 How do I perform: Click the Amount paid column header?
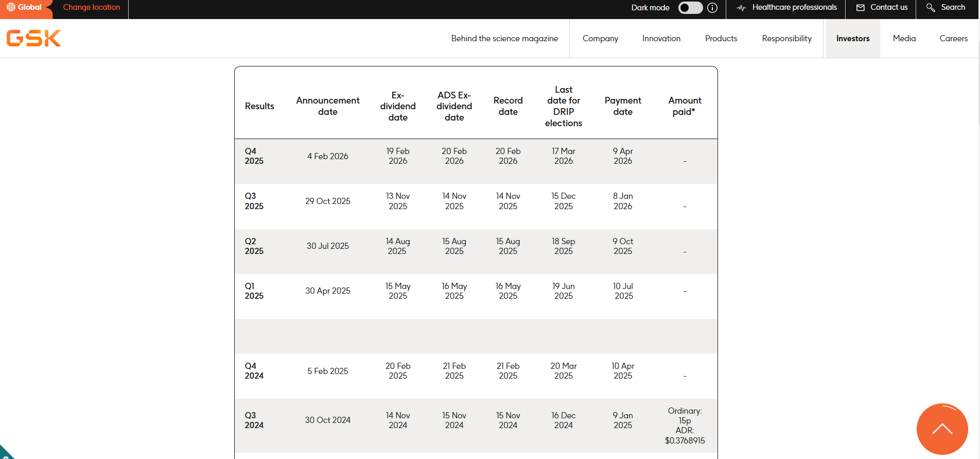tap(684, 106)
